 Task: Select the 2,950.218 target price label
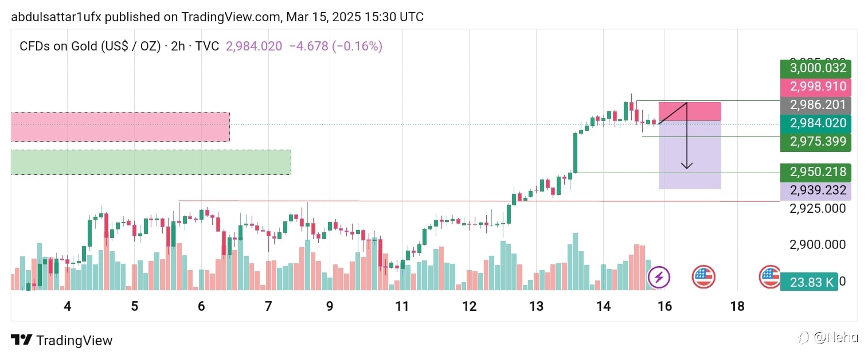(816, 172)
